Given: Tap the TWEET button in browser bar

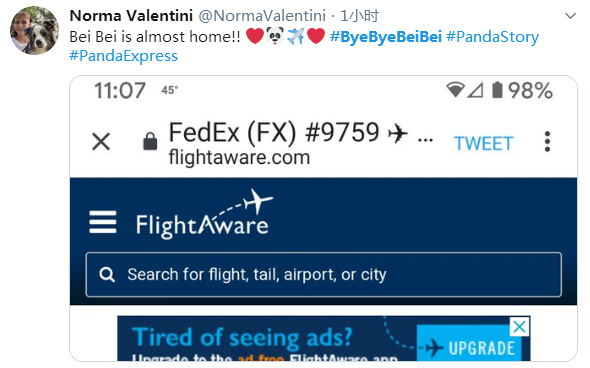Looking at the screenshot, I should [x=484, y=143].
